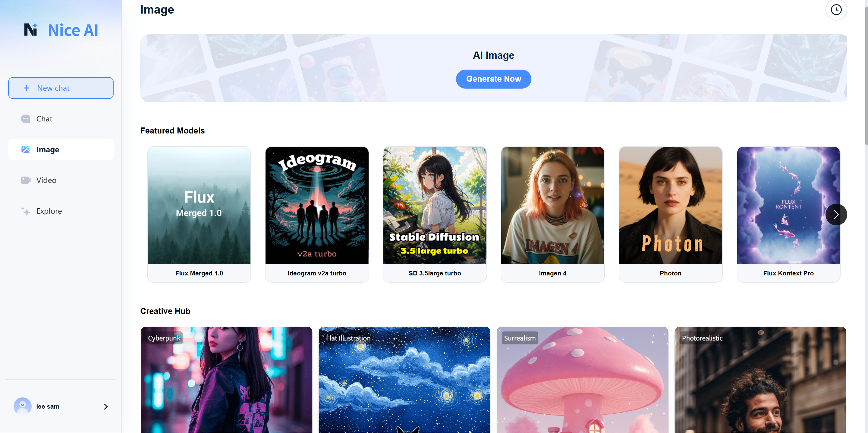Select the Surrealism style card
The image size is (868, 433).
(582, 379)
